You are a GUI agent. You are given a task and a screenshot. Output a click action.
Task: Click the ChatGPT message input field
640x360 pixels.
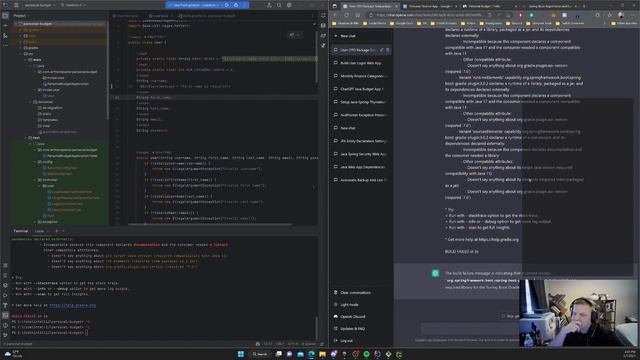pyautogui.click(x=469, y=328)
